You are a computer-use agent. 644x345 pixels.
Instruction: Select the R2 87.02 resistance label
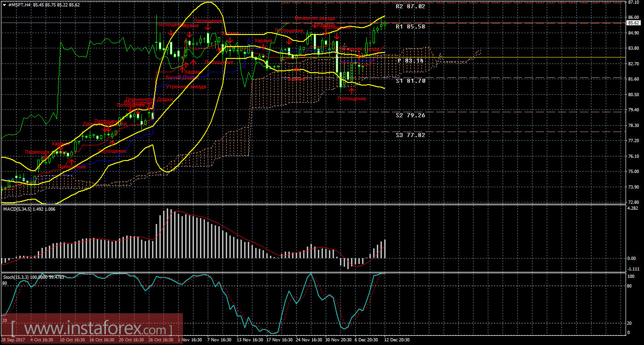coord(410,7)
